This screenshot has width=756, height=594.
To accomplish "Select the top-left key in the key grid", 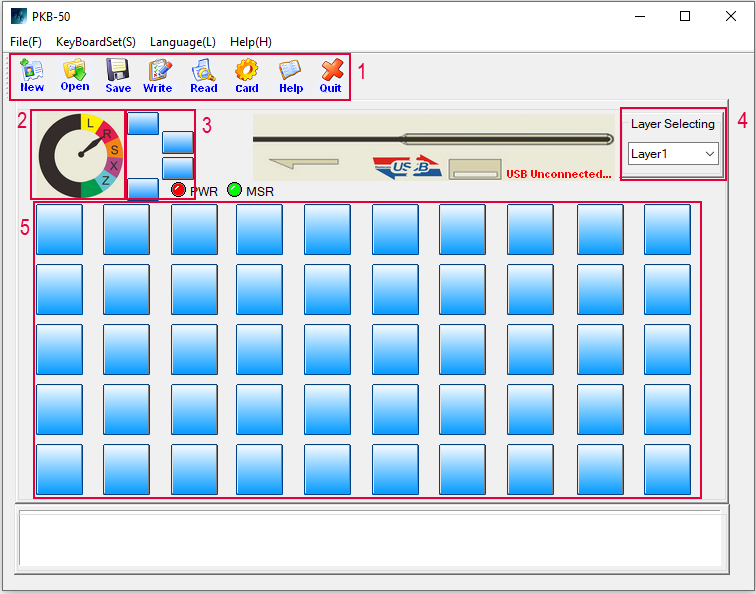I will click(x=60, y=230).
